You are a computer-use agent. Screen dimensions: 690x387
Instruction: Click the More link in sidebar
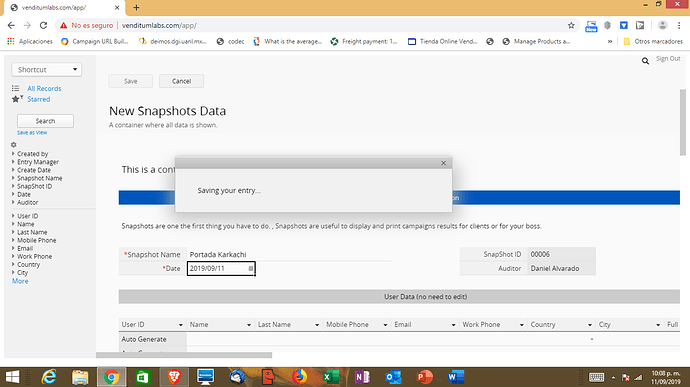(20, 281)
